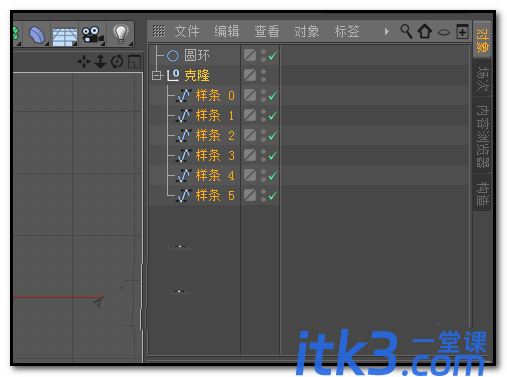Click the cloner icon next to 克隆

point(173,75)
